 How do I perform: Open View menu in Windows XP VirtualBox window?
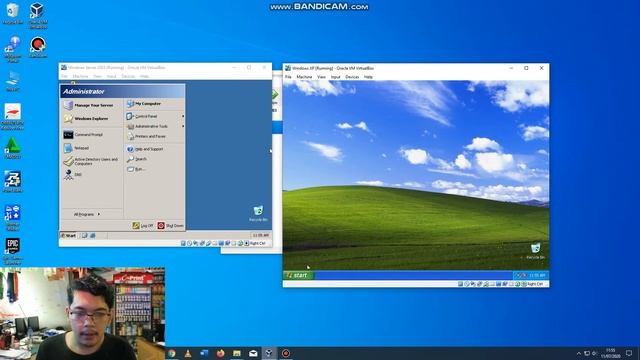[x=322, y=77]
